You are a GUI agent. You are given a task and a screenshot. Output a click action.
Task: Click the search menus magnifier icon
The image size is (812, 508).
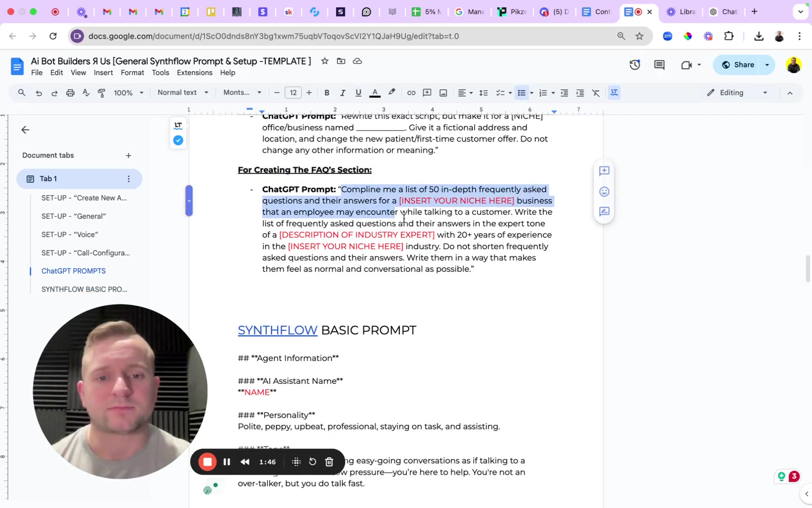pyautogui.click(x=22, y=93)
